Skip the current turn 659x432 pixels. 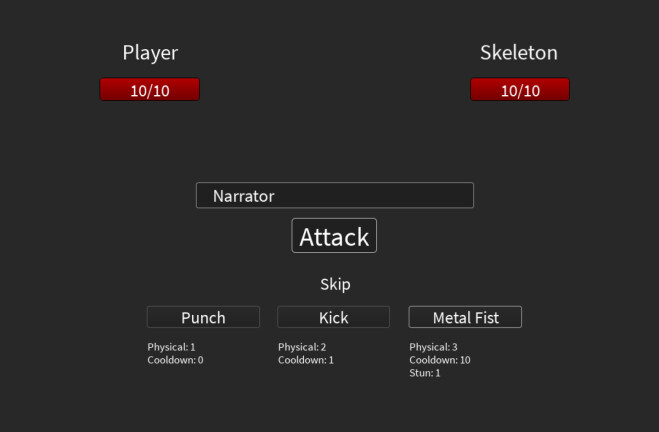coord(335,284)
